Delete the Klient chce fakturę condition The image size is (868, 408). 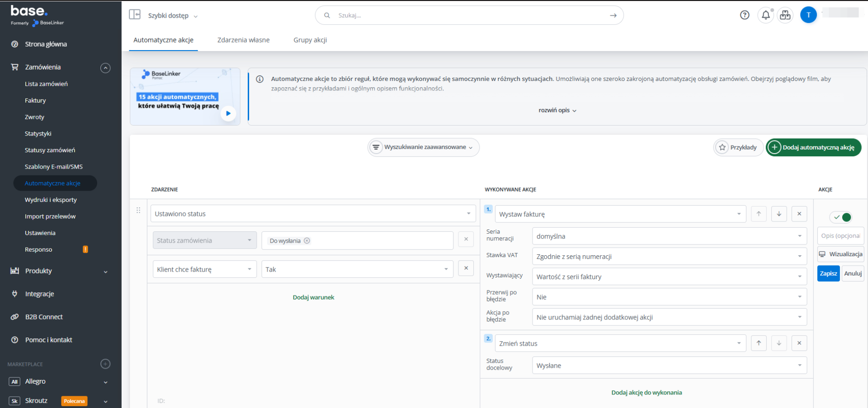click(466, 268)
